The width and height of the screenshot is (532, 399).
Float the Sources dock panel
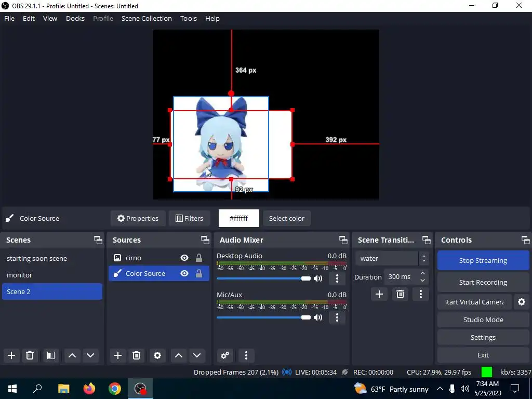(205, 240)
